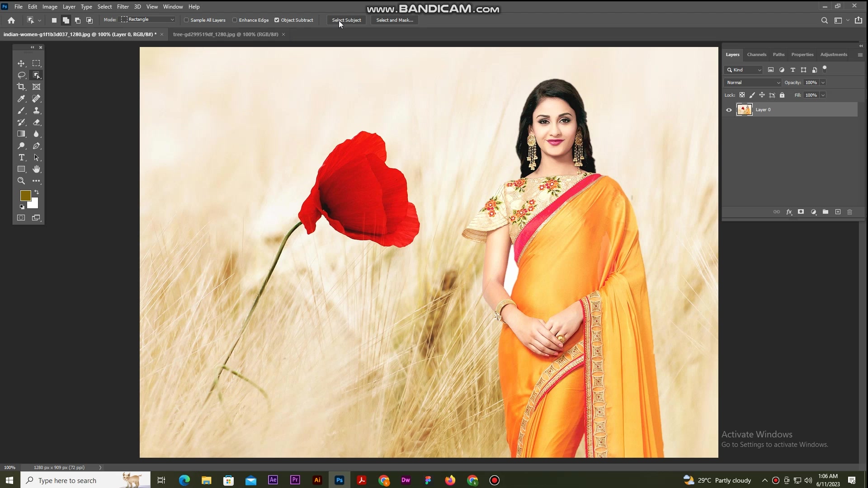The width and height of the screenshot is (868, 488).
Task: Enable Sample All Layers checkbox
Action: click(x=186, y=20)
